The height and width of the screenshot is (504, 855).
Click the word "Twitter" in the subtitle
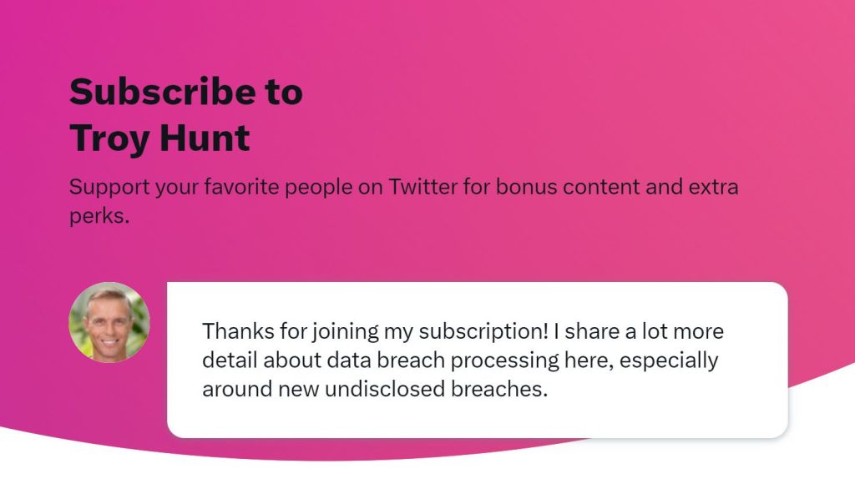tap(422, 187)
